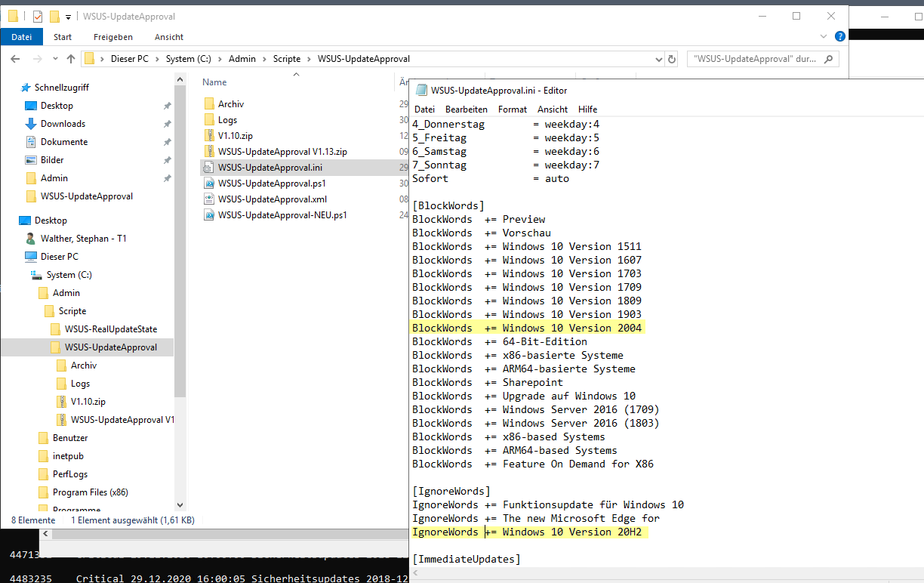Select WSUS-UpdateApproval V1.13.zip file
The height and width of the screenshot is (583, 924).
282,152
